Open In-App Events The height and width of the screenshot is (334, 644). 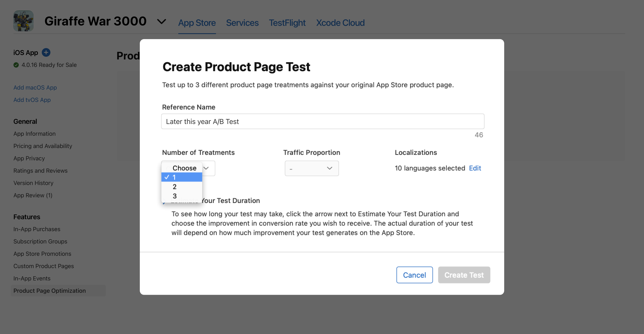[32, 278]
